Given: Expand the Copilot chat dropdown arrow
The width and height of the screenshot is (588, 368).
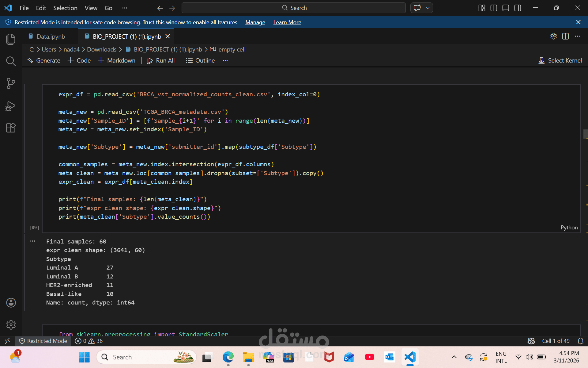Looking at the screenshot, I should point(428,8).
